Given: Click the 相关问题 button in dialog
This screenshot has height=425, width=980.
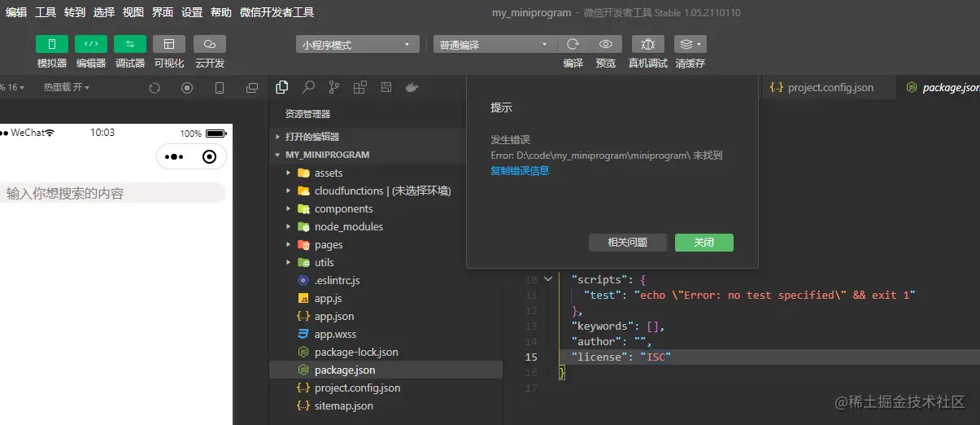Looking at the screenshot, I should 628,243.
